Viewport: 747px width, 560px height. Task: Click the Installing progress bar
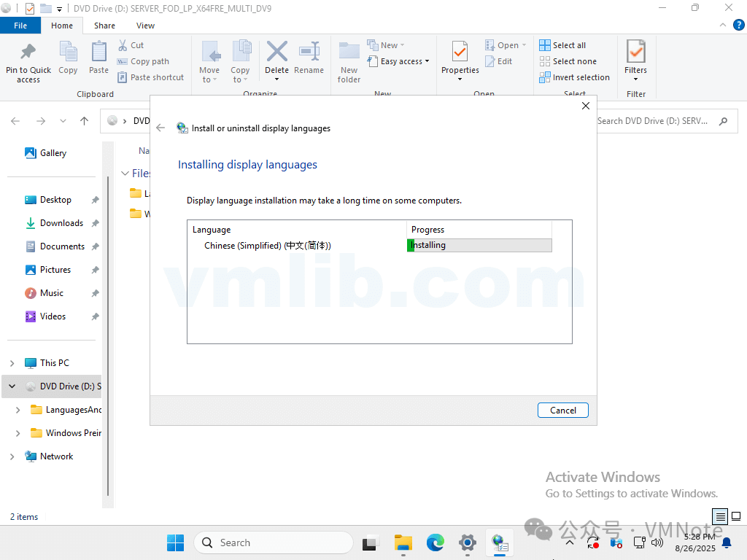pos(479,246)
